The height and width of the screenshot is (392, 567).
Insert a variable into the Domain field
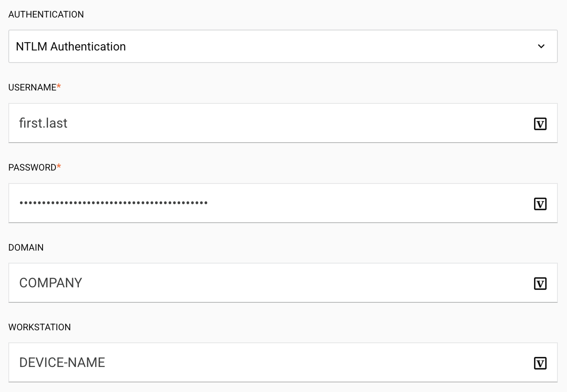540,284
